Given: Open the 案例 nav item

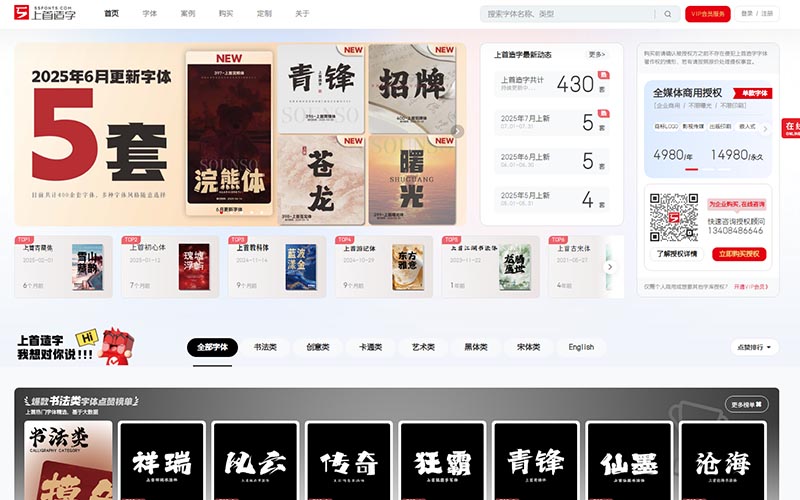Looking at the screenshot, I should point(188,14).
